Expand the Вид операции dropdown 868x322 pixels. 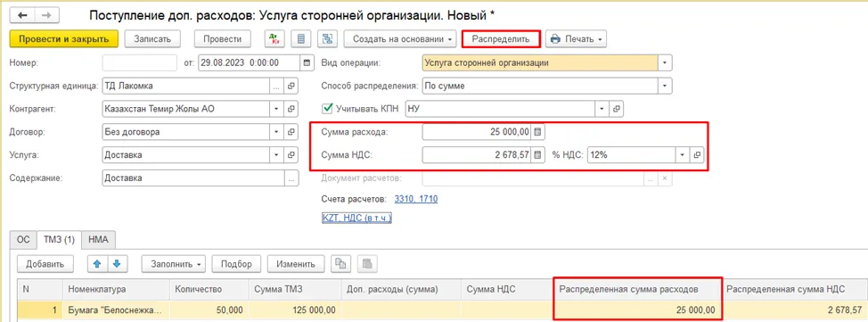[665, 62]
